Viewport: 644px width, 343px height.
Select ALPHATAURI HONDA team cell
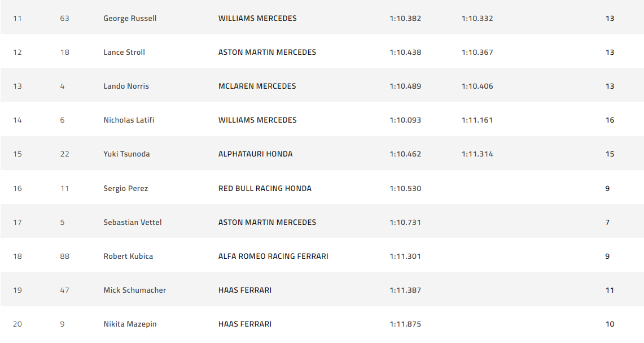click(x=255, y=154)
